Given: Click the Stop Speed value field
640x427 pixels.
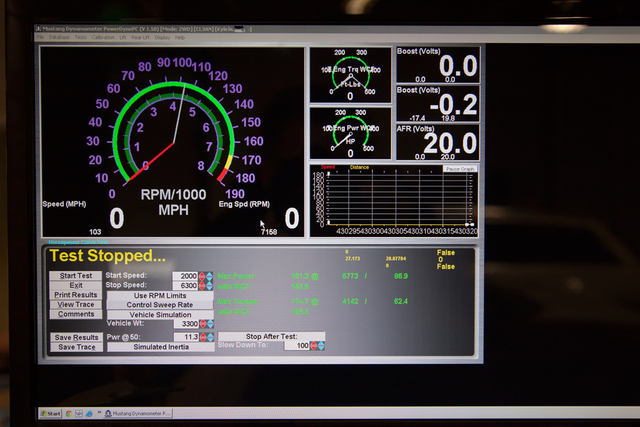Looking at the screenshot, I should tap(185, 285).
